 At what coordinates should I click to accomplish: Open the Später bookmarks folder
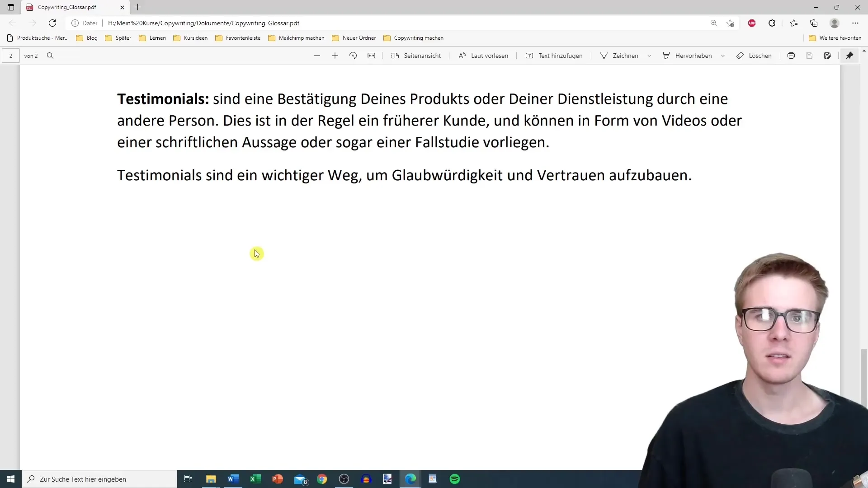tap(118, 38)
